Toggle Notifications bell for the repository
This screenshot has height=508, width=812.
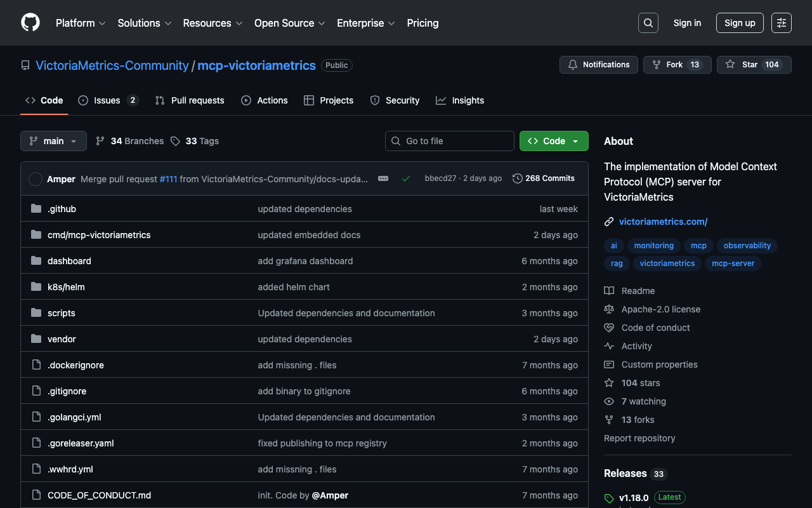click(598, 65)
